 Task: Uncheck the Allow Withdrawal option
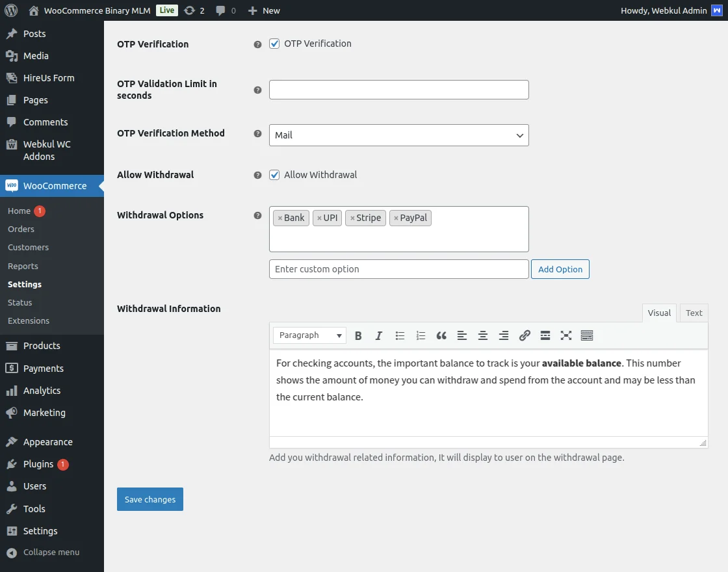coord(274,174)
